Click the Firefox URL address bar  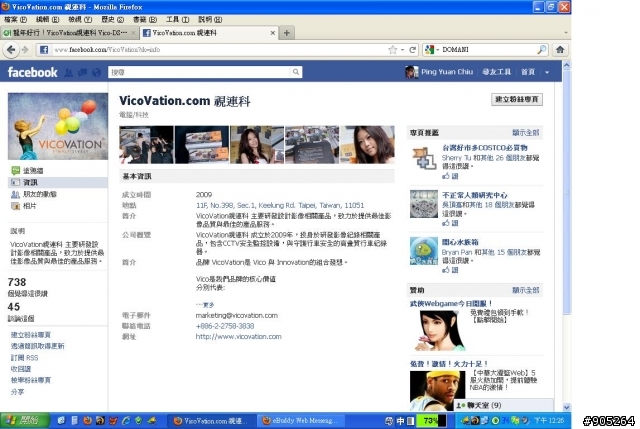(x=218, y=50)
